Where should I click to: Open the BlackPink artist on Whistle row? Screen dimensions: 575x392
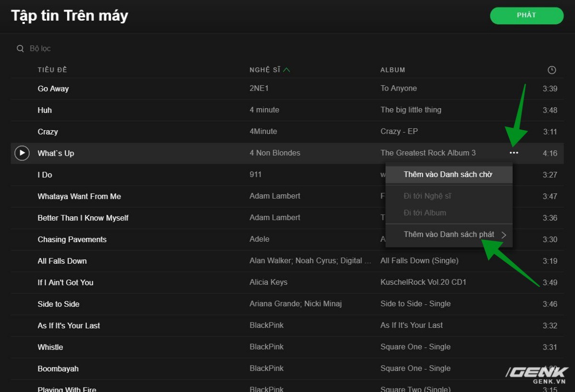pos(266,347)
